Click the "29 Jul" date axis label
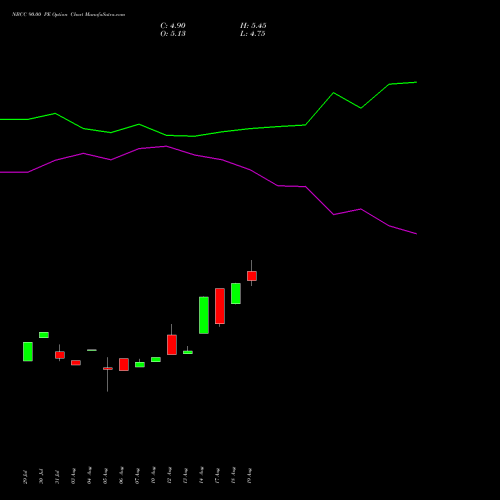Screen dimensions: 500x500 (26, 477)
